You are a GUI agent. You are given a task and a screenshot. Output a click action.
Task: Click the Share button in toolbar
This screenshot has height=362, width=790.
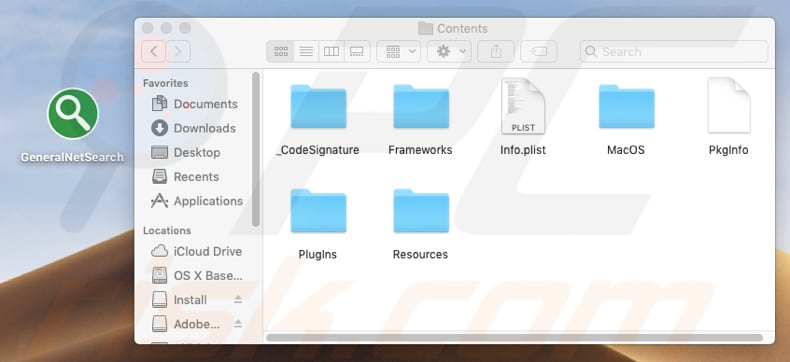(496, 51)
